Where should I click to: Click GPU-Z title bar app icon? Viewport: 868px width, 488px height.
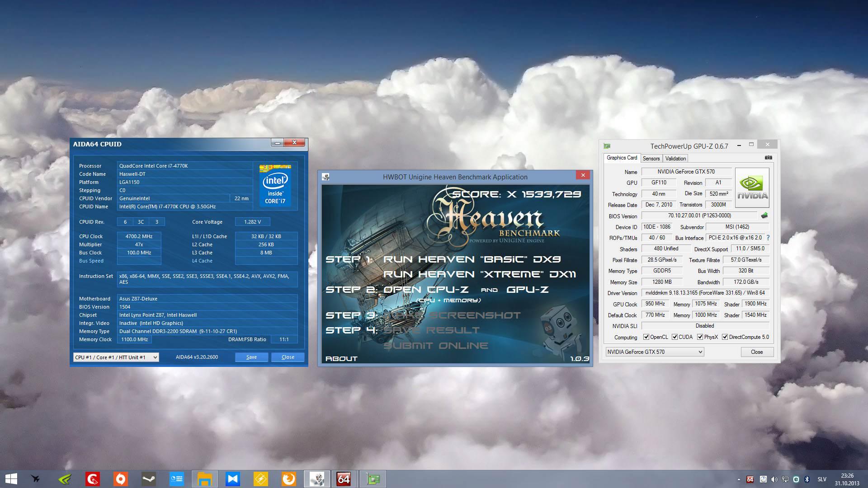pyautogui.click(x=607, y=146)
